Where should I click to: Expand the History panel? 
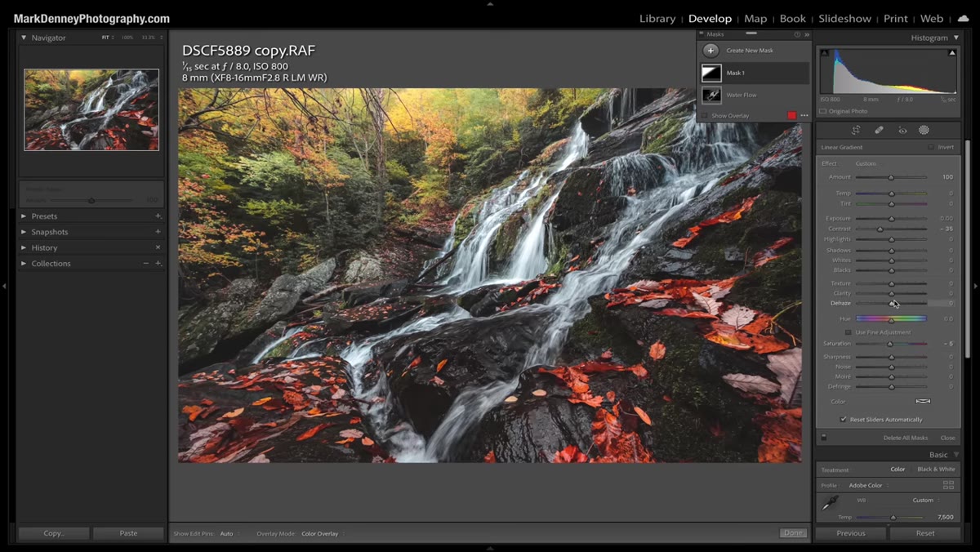click(24, 247)
